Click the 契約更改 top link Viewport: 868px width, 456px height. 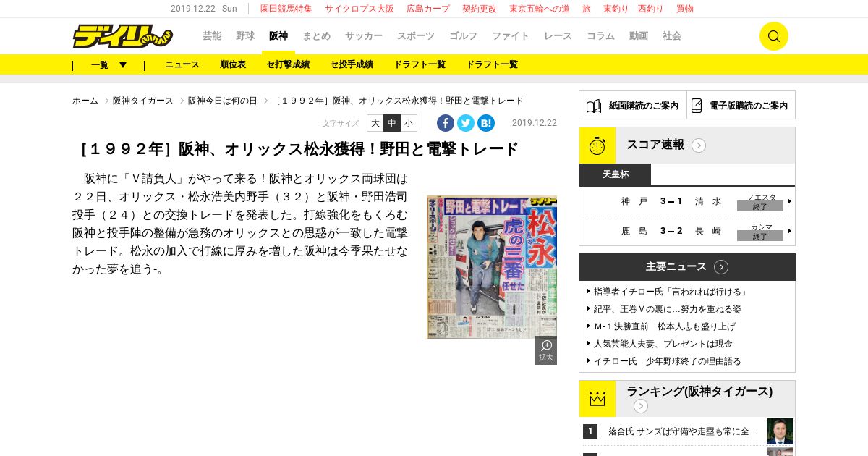point(480,9)
